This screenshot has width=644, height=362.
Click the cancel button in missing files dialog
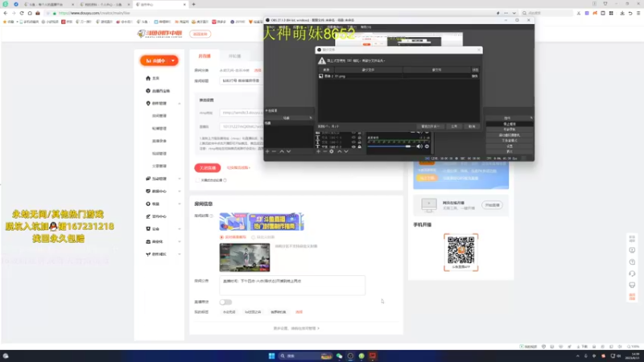click(472, 126)
